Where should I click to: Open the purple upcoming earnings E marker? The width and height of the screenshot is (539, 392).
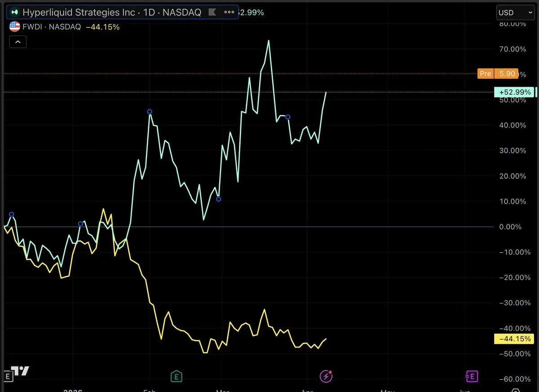point(472,376)
